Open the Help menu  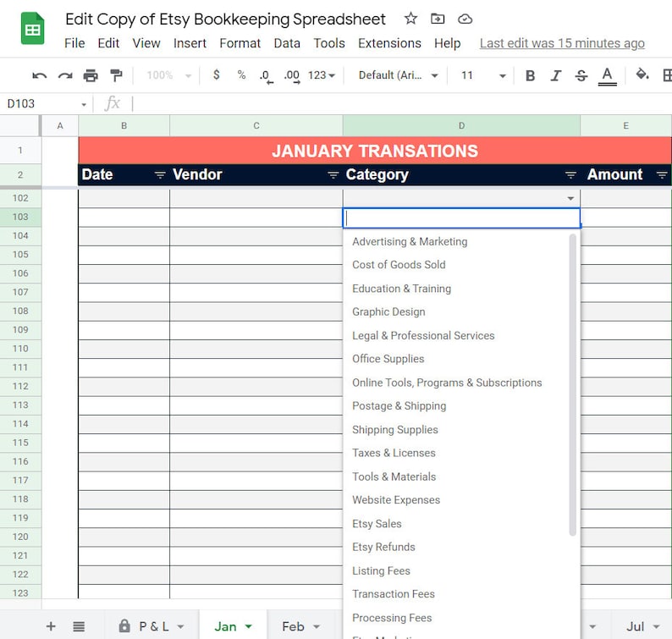click(x=448, y=43)
